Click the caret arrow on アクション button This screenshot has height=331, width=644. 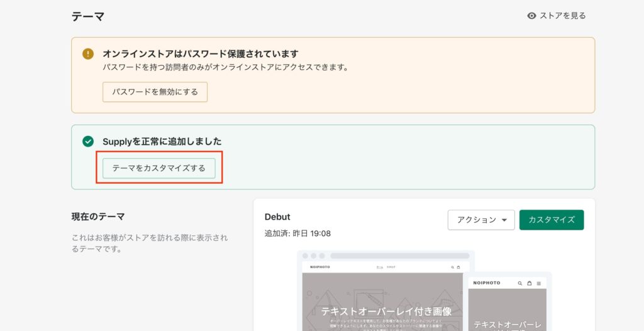pos(504,220)
